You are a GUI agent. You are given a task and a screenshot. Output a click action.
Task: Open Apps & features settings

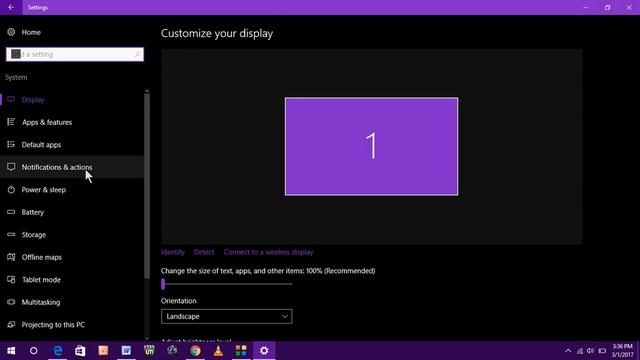(x=72, y=122)
